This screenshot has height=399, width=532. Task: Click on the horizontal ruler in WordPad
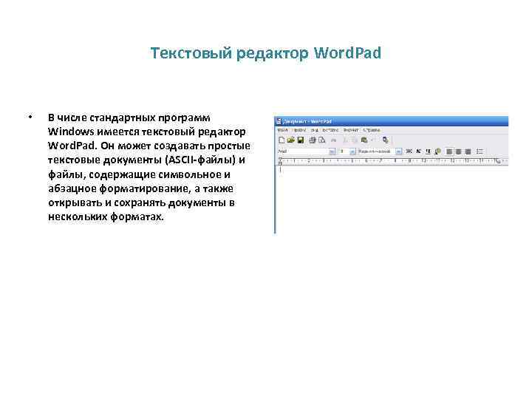[x=392, y=162]
